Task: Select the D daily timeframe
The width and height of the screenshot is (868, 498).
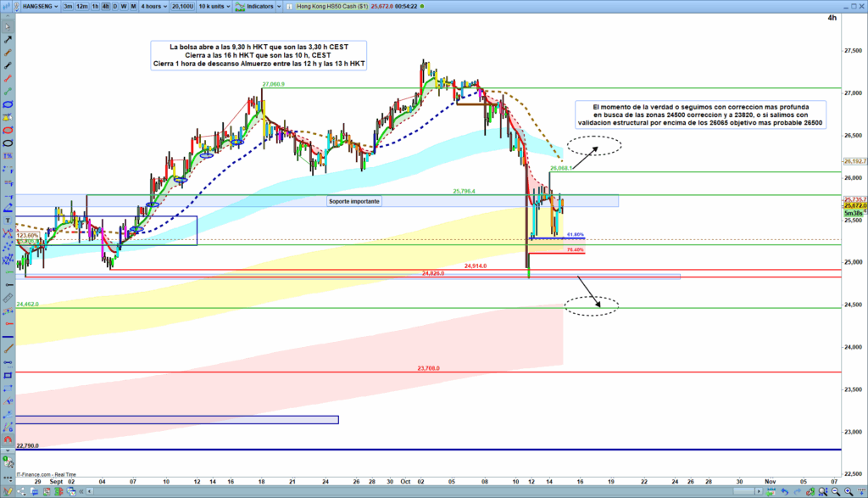Action: tap(115, 7)
